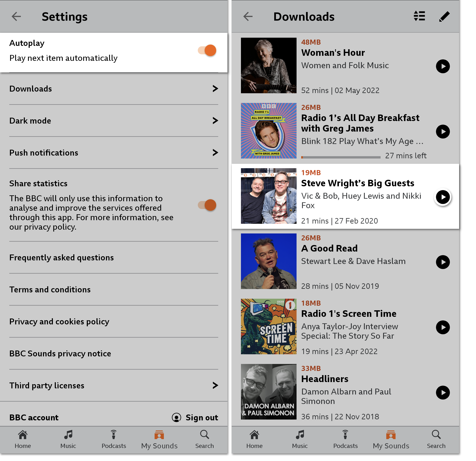
Task: Play Steve Wright's Big Guests episode
Action: tap(442, 196)
